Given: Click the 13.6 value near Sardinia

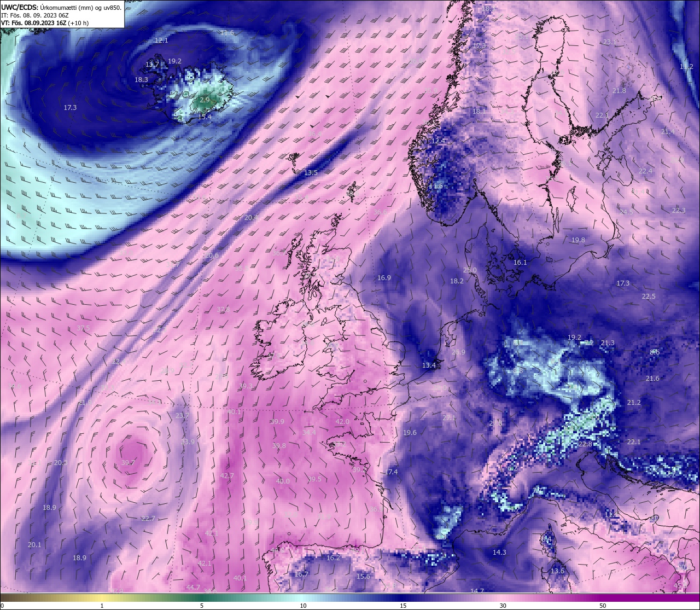Looking at the screenshot, I should coord(557,571).
